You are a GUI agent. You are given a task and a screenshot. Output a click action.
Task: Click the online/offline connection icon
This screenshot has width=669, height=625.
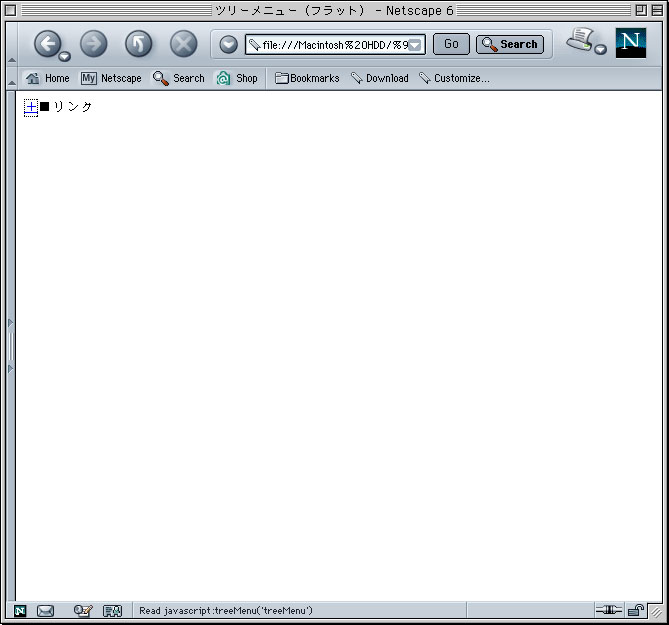[609, 610]
